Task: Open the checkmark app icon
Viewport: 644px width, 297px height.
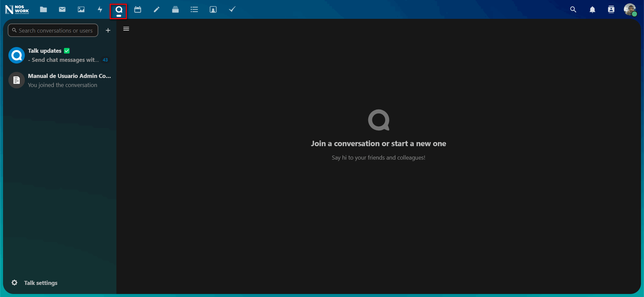Action: (x=232, y=9)
